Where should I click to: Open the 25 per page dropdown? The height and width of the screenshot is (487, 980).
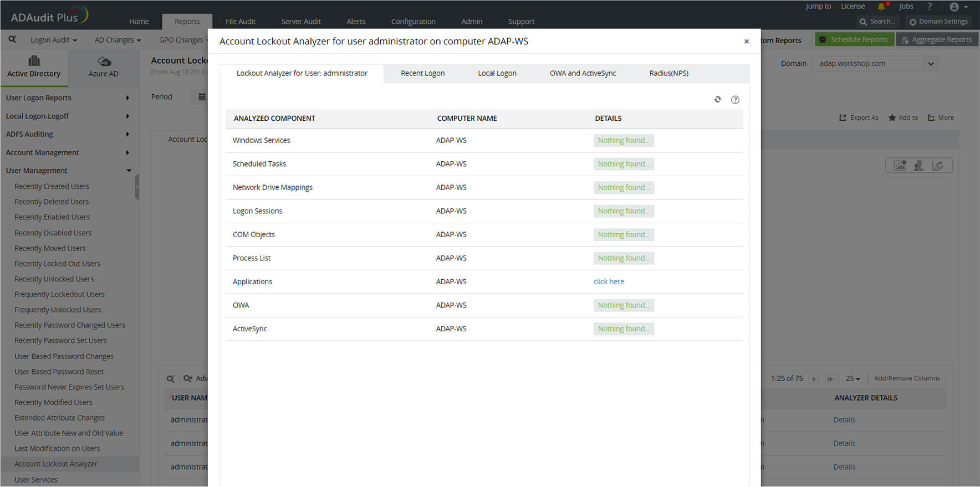click(853, 379)
